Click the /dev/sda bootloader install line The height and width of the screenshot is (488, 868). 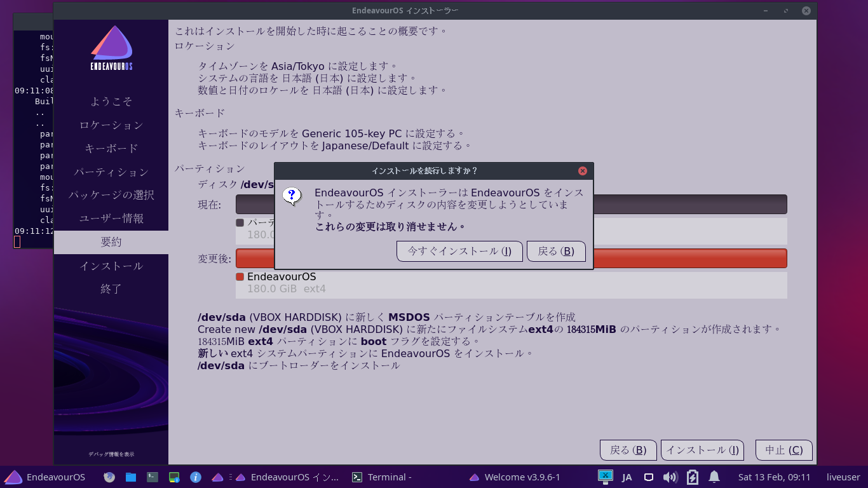299,365
